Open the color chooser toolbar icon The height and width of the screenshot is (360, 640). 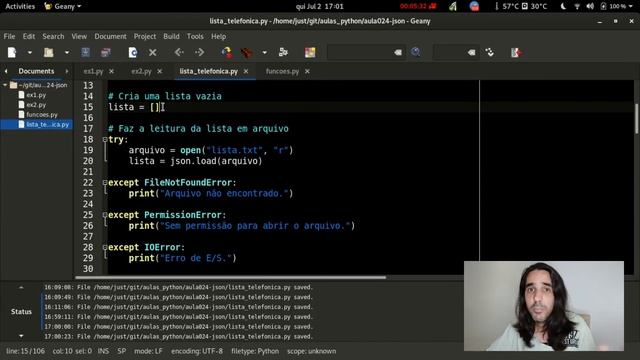[x=310, y=52]
